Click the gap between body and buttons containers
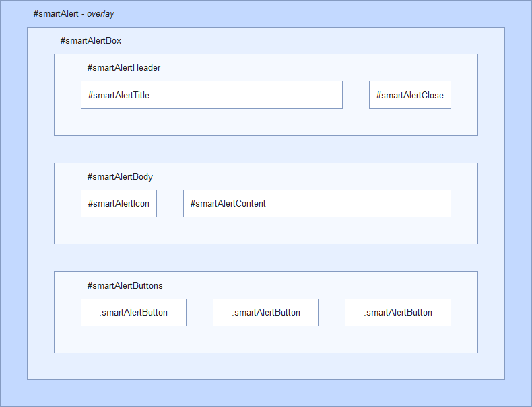This screenshot has width=532, height=407. click(265, 258)
